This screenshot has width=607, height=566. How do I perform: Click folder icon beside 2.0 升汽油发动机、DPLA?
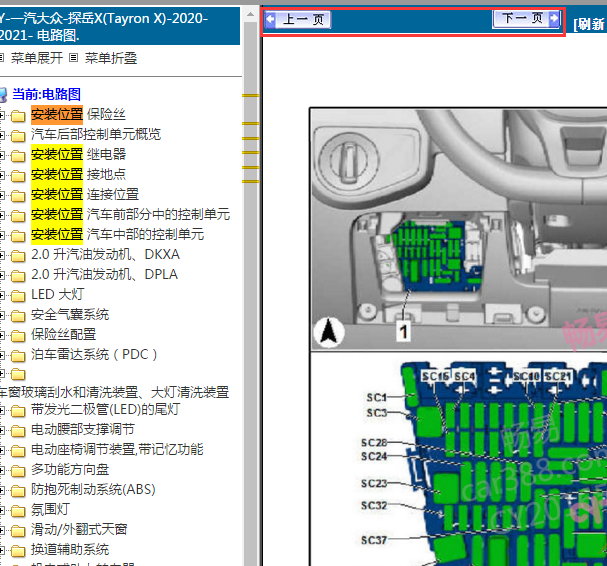click(x=18, y=276)
